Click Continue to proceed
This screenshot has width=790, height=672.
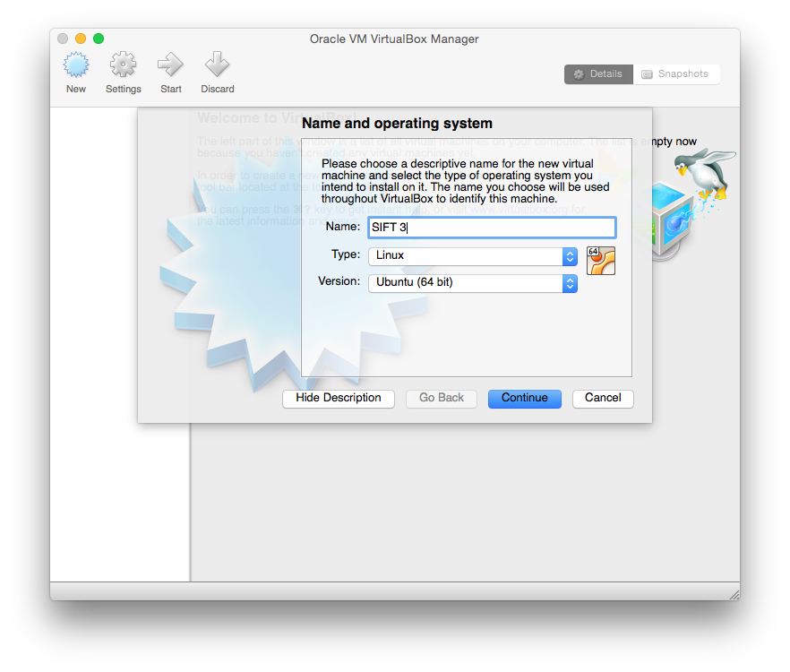point(525,398)
